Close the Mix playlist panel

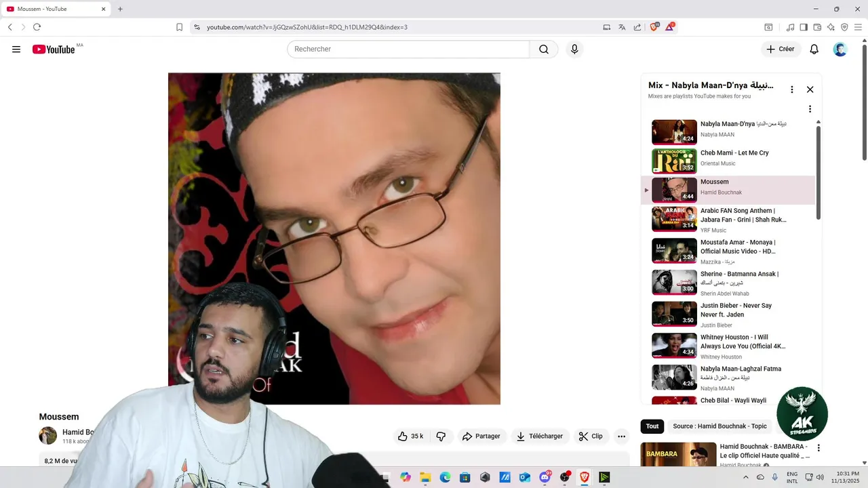pos(810,89)
